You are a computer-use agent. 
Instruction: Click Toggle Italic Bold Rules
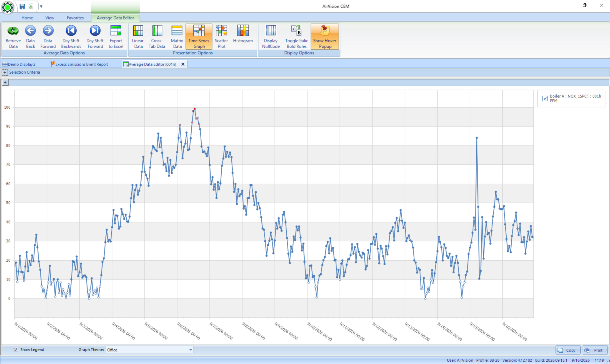[296, 36]
